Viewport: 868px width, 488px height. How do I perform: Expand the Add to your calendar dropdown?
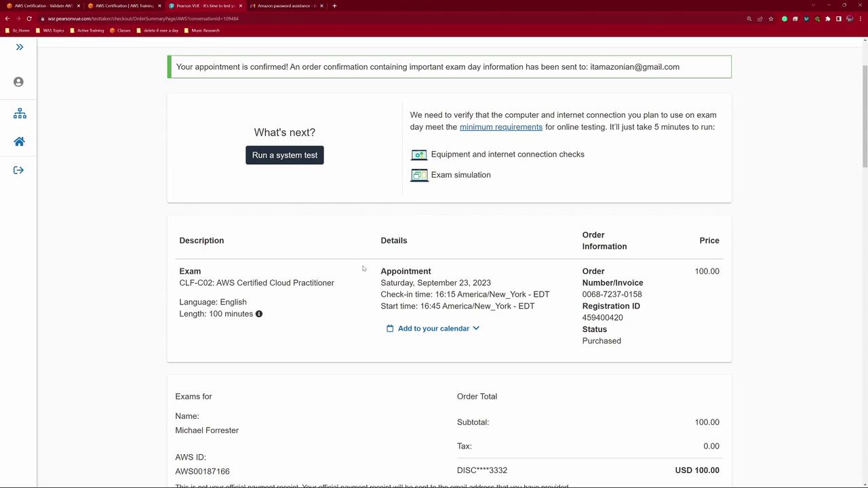pyautogui.click(x=433, y=328)
